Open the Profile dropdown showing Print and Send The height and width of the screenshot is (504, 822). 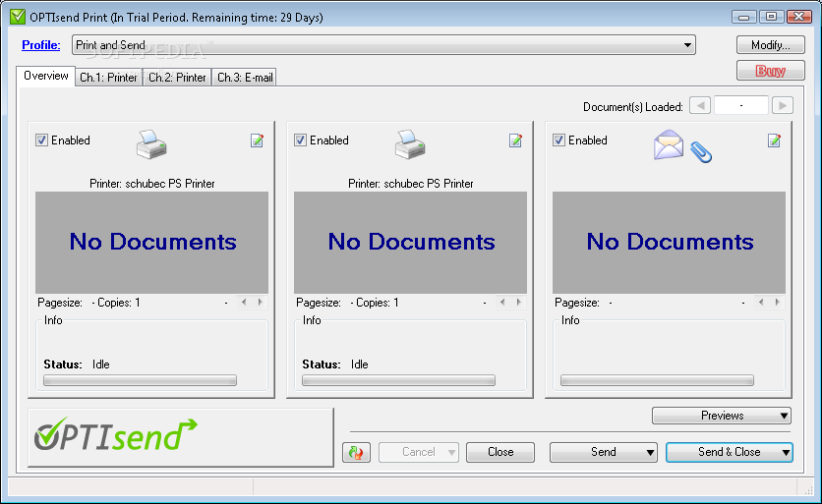point(383,45)
